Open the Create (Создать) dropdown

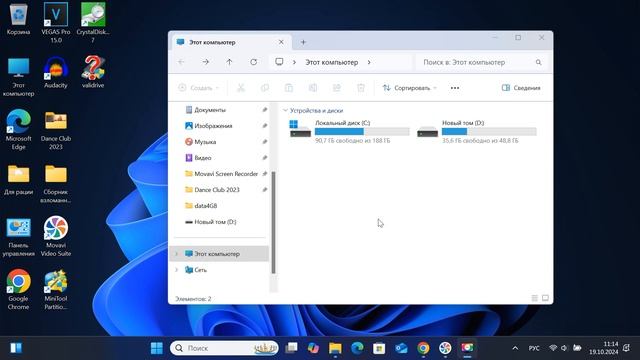[199, 88]
